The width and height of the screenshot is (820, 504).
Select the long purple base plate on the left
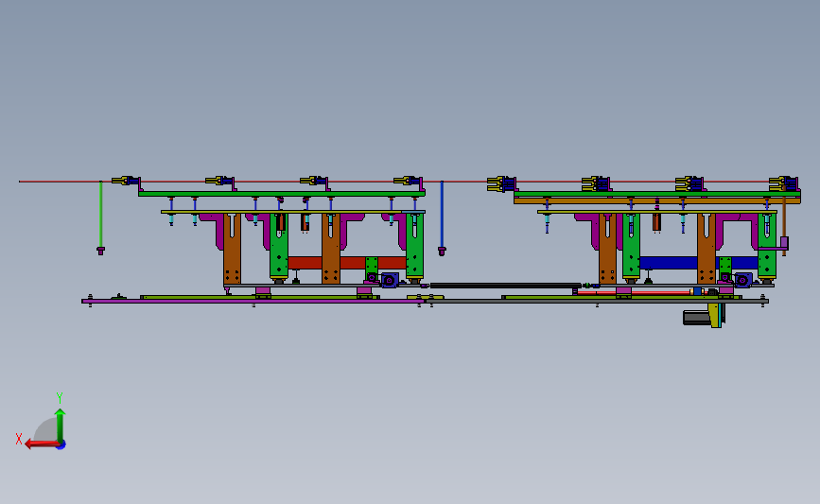pos(253,301)
